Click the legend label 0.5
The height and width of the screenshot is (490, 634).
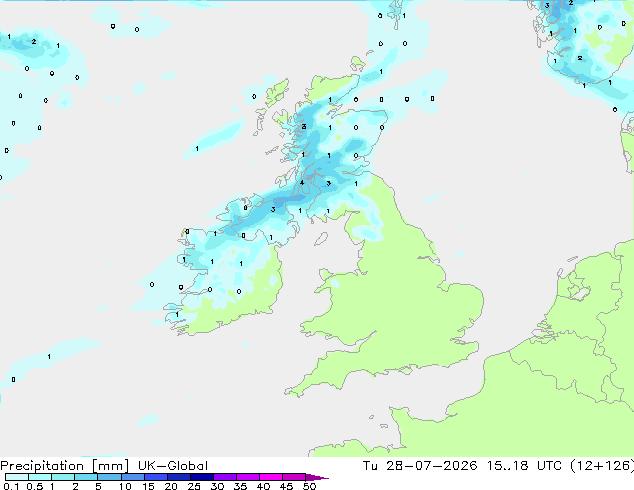click(x=35, y=486)
